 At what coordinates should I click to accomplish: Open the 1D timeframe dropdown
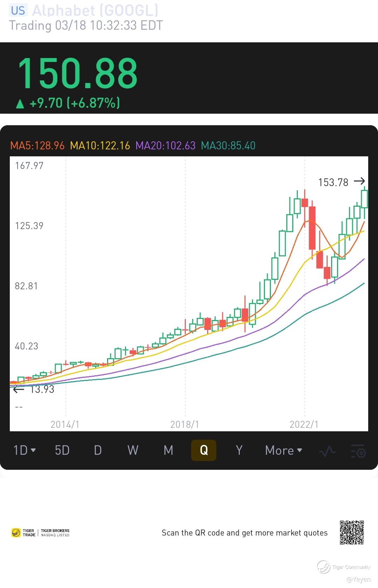click(x=24, y=450)
